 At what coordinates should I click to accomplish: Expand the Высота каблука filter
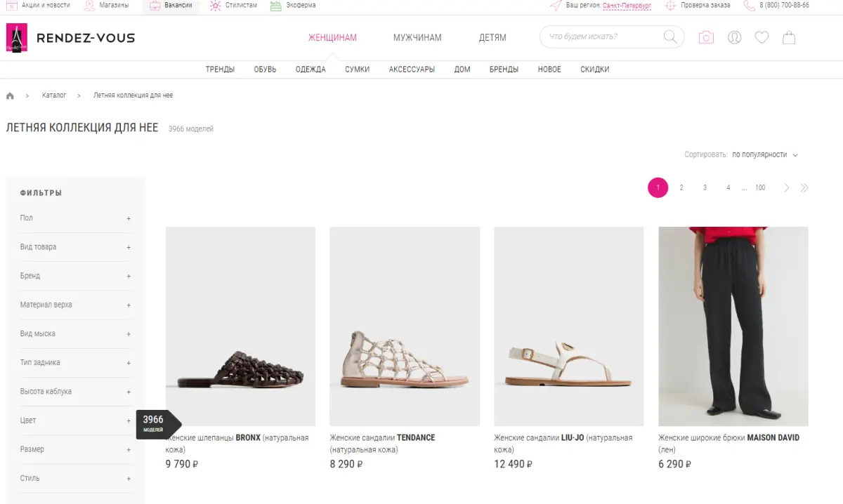(75, 392)
